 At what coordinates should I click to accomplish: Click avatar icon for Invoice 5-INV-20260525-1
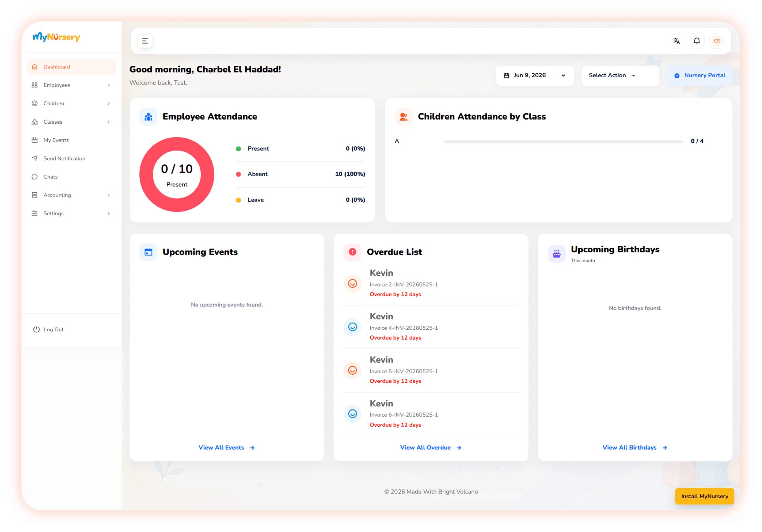coord(352,370)
